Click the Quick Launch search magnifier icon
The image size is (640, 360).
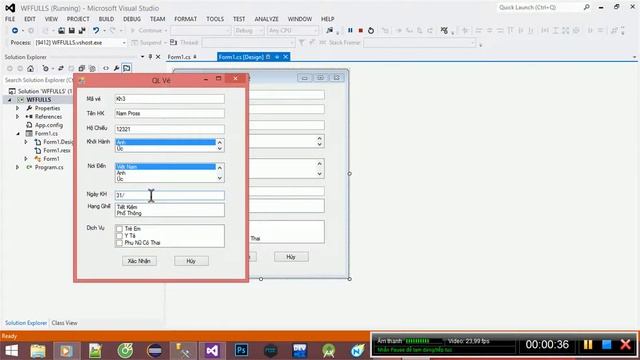coord(587,7)
